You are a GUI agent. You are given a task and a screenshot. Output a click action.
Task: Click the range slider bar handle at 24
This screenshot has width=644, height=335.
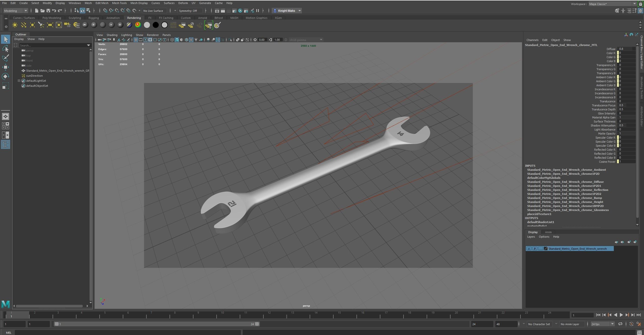click(257, 324)
